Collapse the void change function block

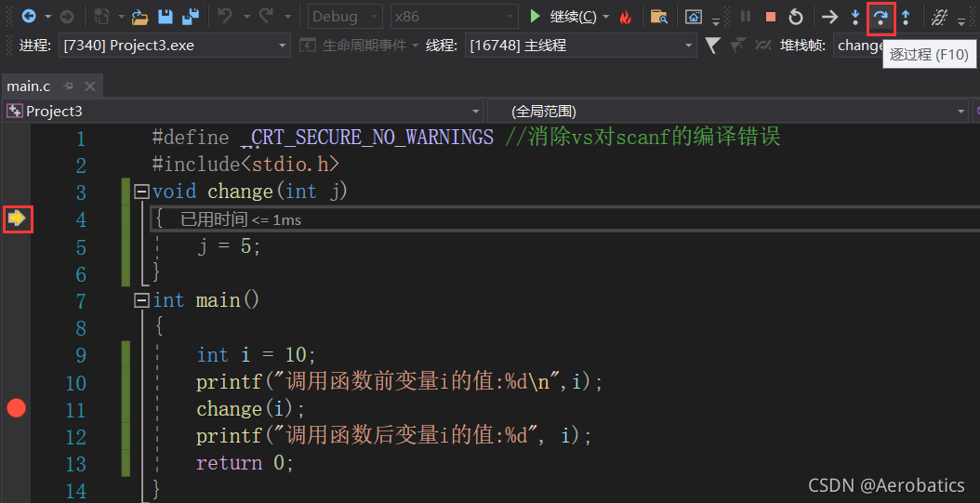click(x=142, y=192)
